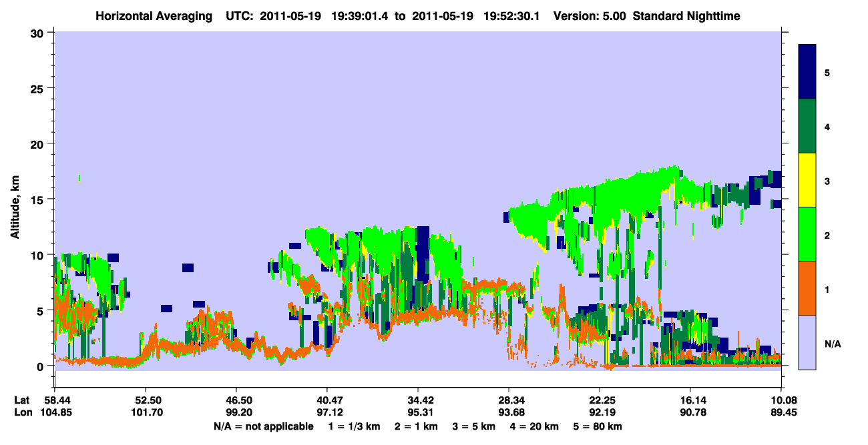Click the lavender N/A color bar segment
The height and width of the screenshot is (445, 868).
click(x=807, y=342)
